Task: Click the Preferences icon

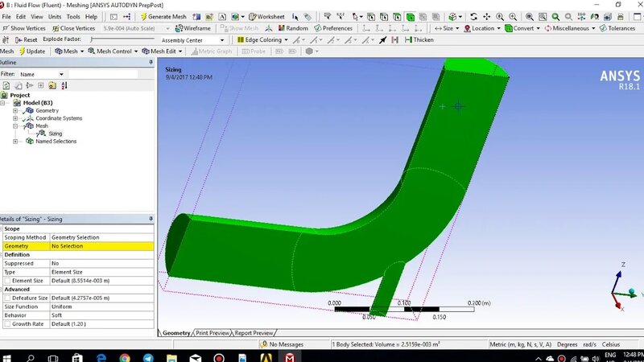Action: click(x=318, y=28)
